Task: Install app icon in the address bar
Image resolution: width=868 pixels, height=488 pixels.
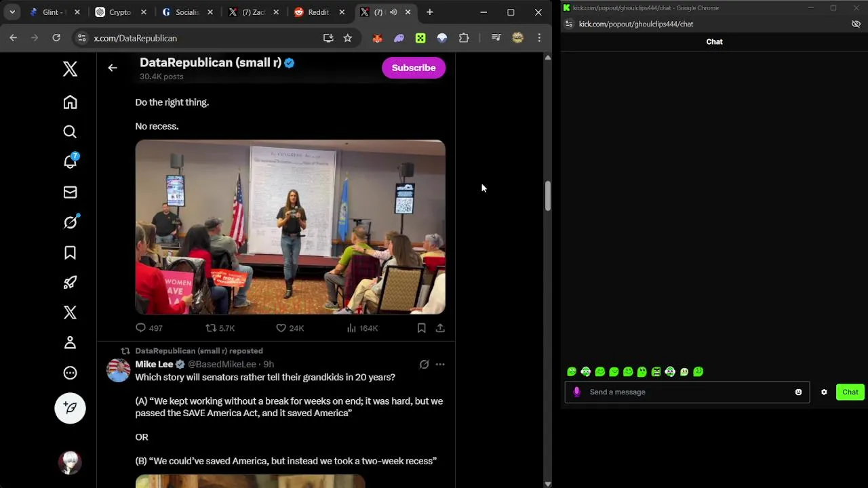Action: point(328,38)
